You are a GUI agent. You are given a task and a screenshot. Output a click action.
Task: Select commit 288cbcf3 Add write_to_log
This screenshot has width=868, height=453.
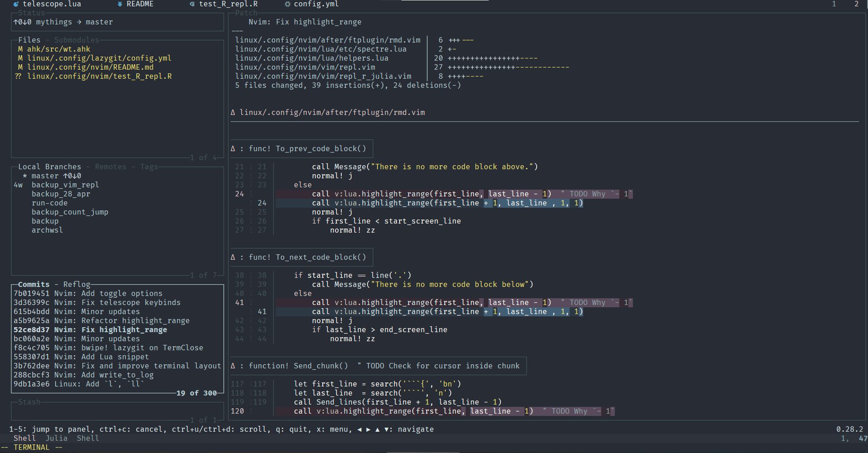(118, 375)
